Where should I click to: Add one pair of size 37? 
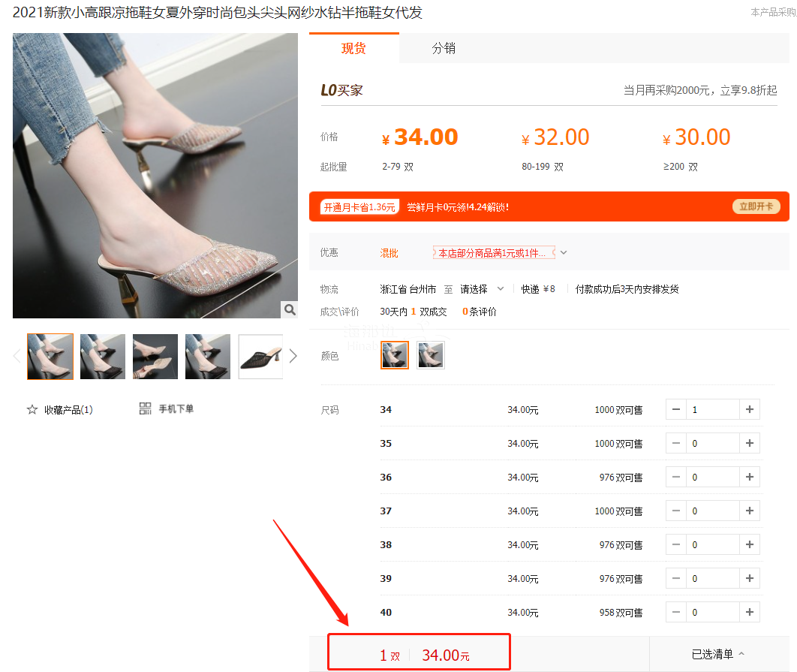[750, 511]
